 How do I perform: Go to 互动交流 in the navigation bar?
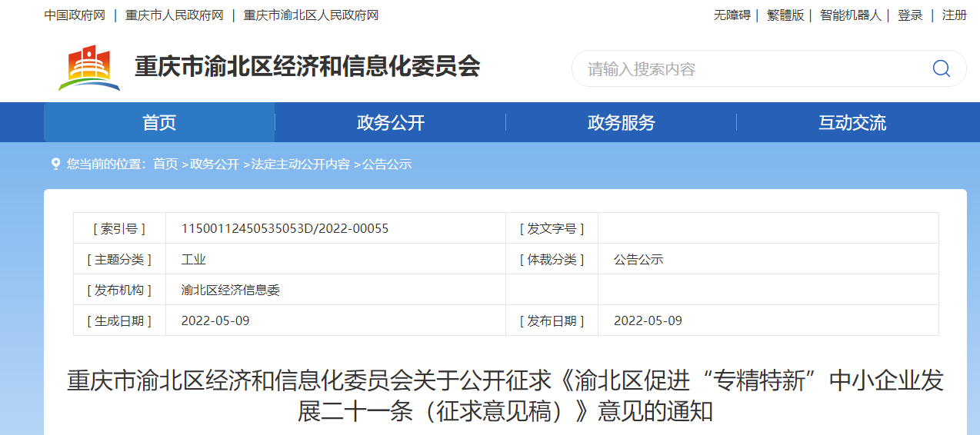[x=852, y=122]
